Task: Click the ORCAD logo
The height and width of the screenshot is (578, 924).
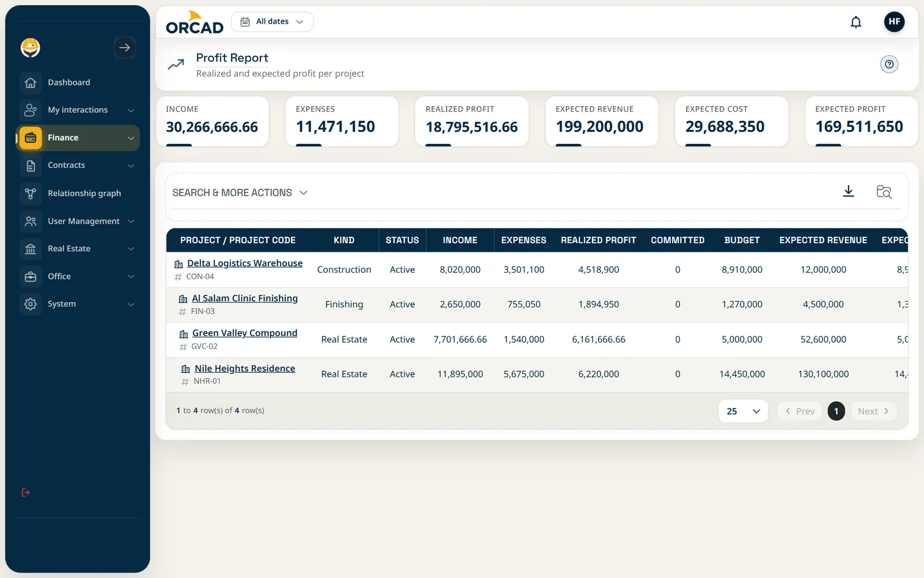Action: (195, 23)
